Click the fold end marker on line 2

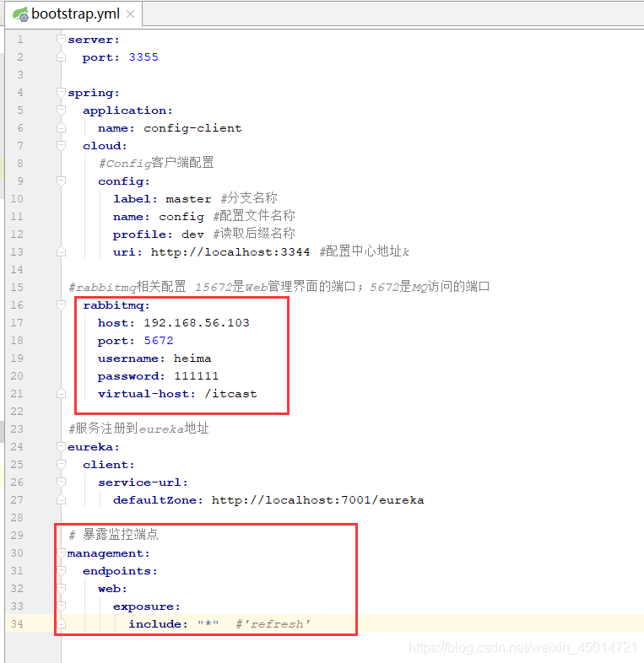coord(61,57)
